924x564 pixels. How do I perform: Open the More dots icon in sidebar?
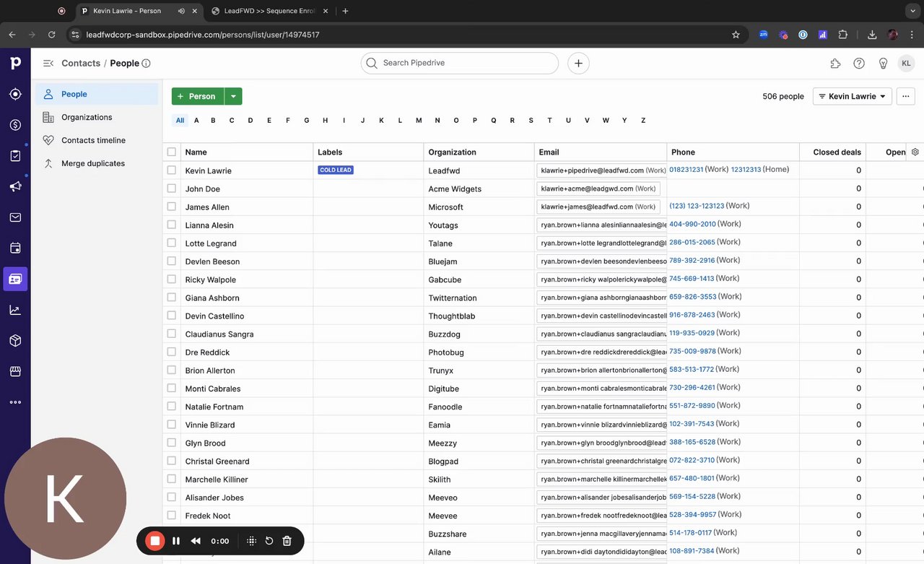tap(15, 402)
